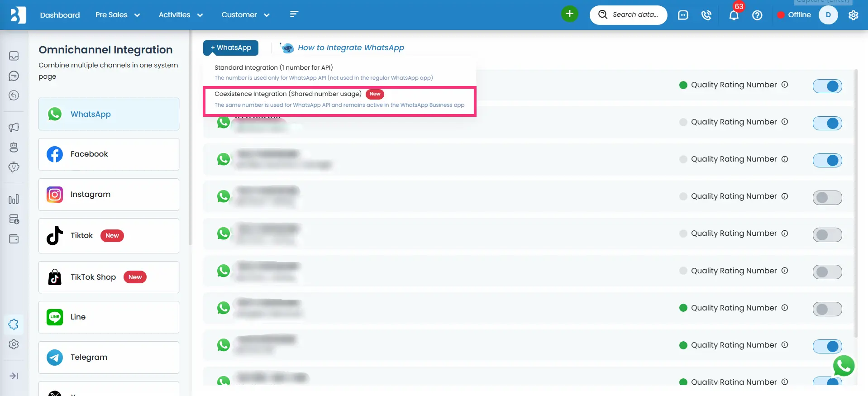Click the green plus quick-add icon

569,14
